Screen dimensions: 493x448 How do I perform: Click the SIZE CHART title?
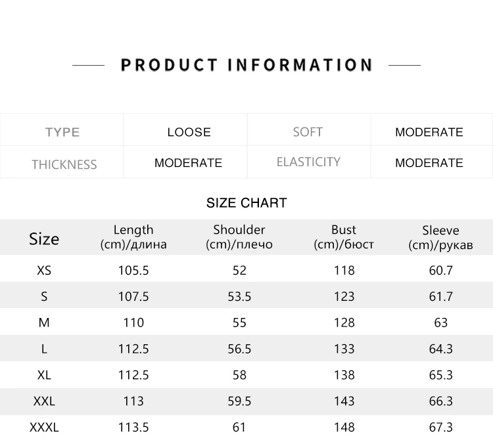[x=246, y=202]
